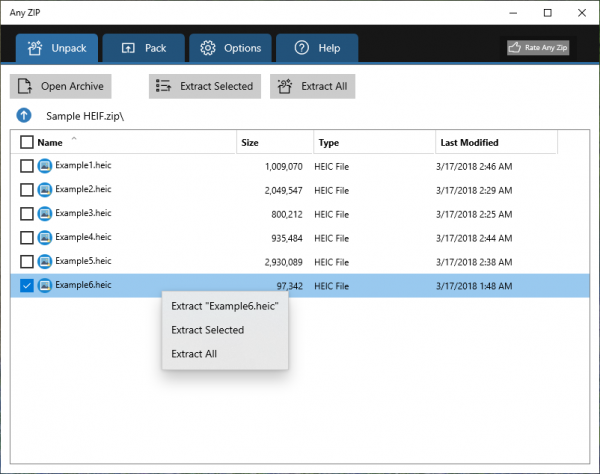
Task: Click the Rate Any Zip button
Action: click(538, 47)
